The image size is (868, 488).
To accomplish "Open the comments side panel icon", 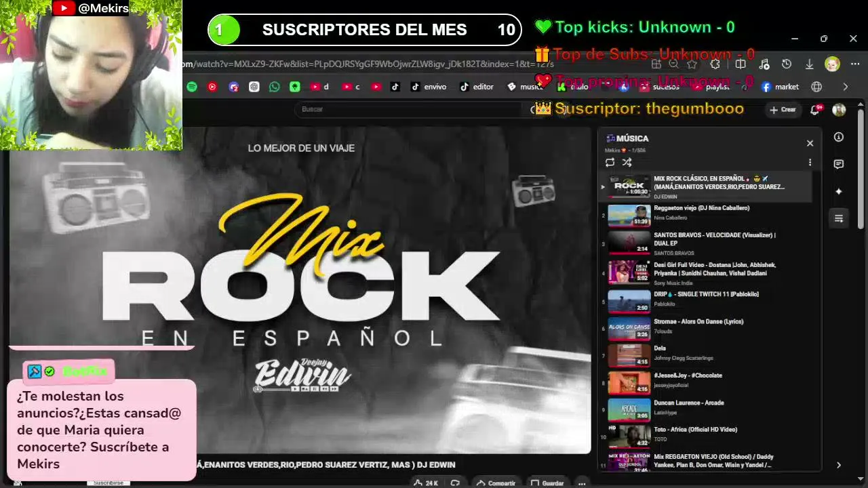I will click(x=839, y=165).
